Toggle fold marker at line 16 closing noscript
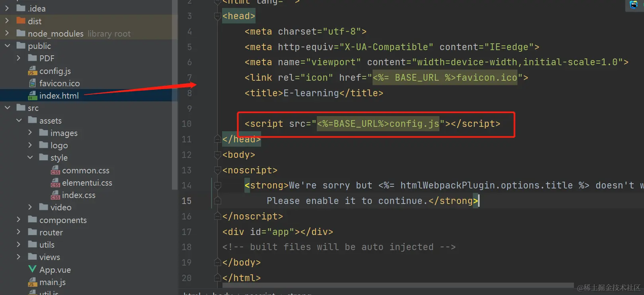The height and width of the screenshot is (295, 644). coord(217,216)
